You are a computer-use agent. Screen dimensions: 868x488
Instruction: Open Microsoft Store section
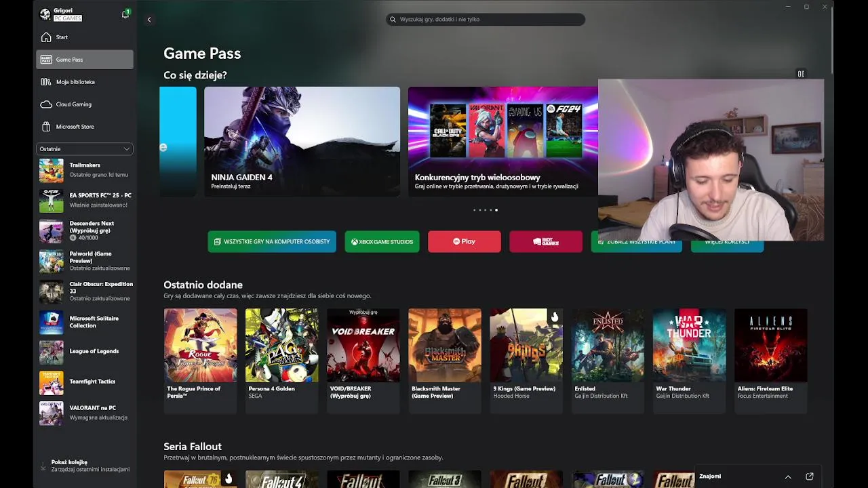tap(85, 127)
